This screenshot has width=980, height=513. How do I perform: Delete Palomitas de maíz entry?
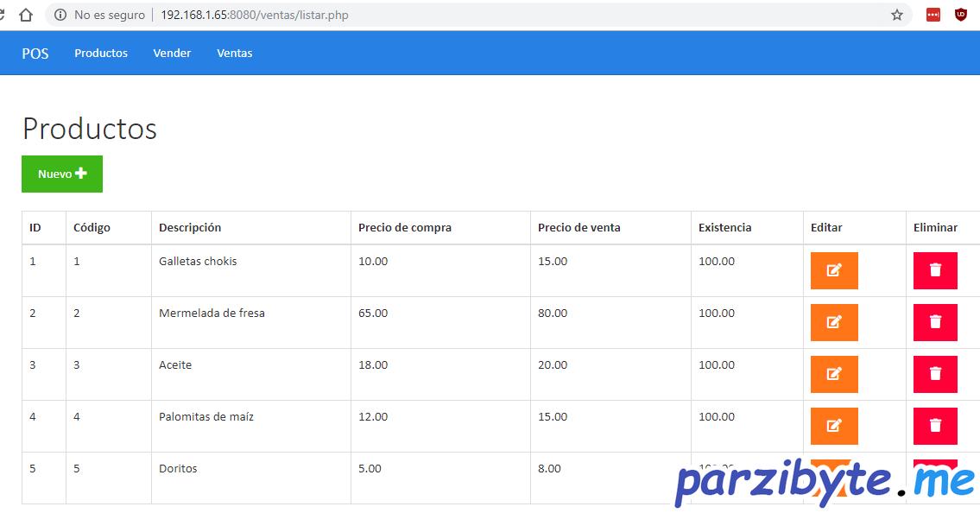tap(935, 426)
